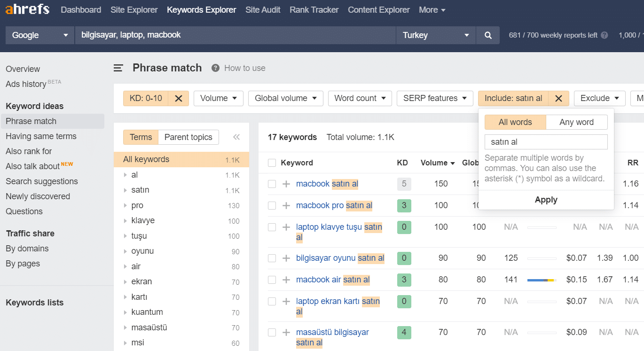Toggle the select-all keywords checkbox
Image resolution: width=644 pixels, height=351 pixels.
pos(272,163)
